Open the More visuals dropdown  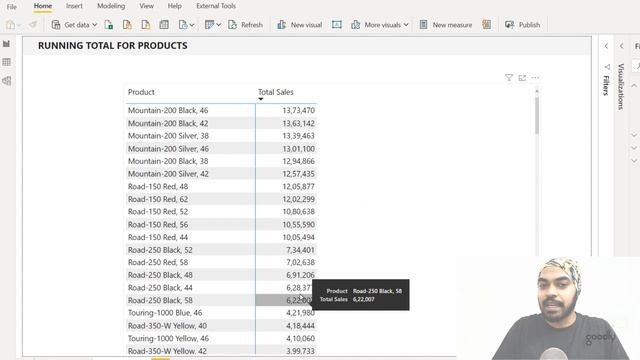coord(380,25)
